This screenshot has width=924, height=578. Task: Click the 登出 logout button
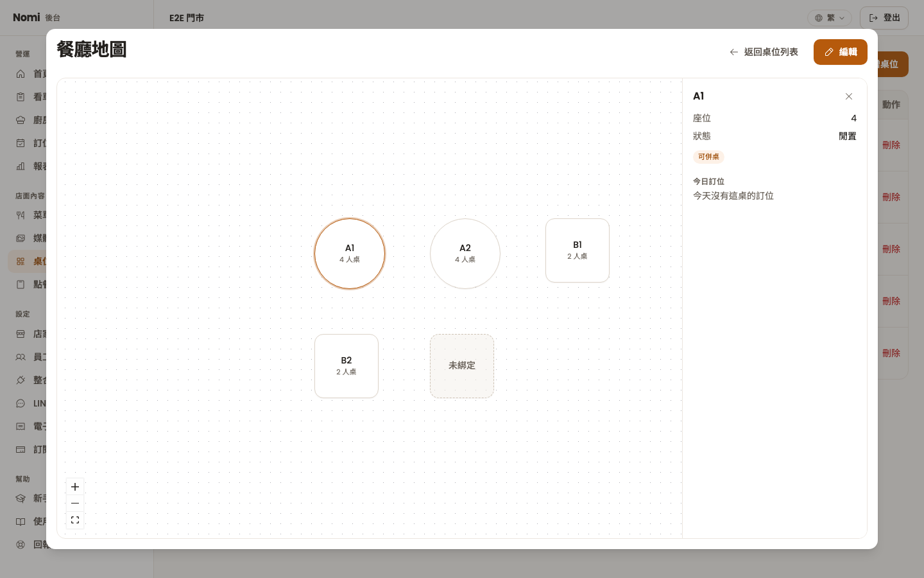pos(884,18)
